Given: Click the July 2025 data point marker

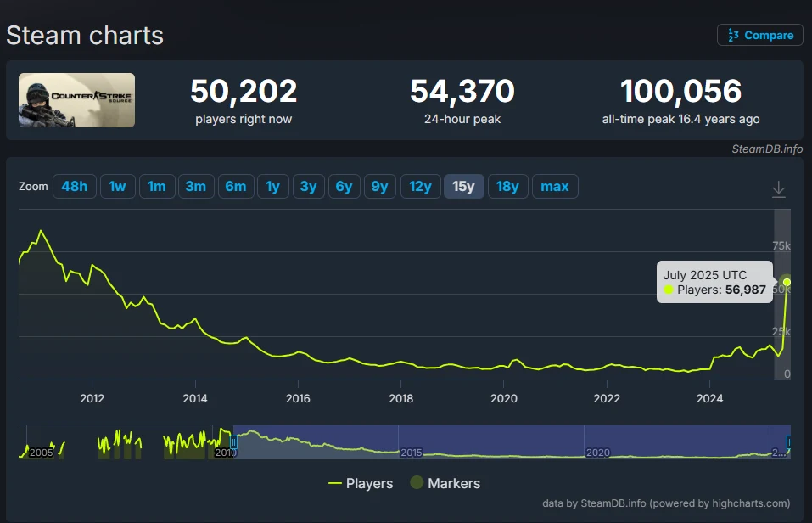Looking at the screenshot, I should 787,282.
